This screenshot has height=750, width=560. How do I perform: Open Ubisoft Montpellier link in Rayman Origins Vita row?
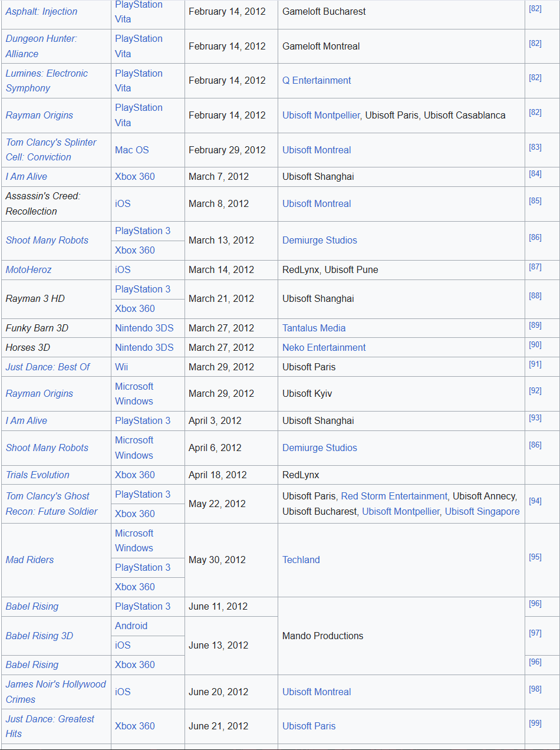(321, 115)
